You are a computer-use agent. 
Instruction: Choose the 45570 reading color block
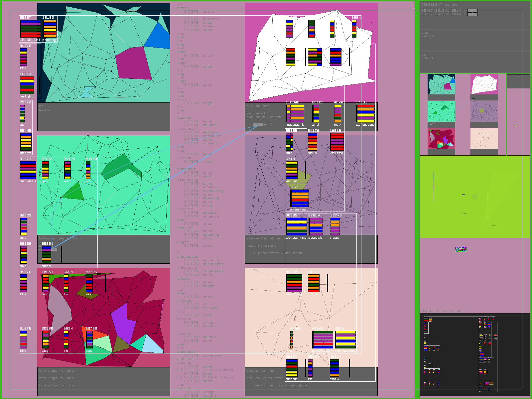tap(294, 283)
